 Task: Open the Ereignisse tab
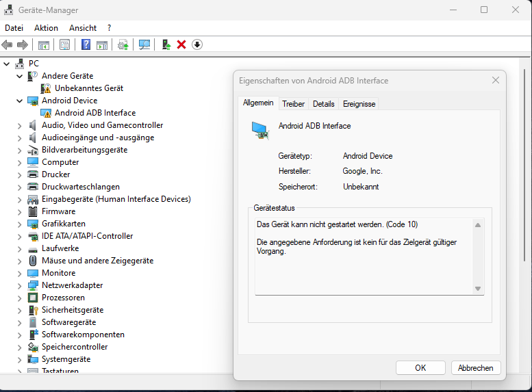coord(359,104)
